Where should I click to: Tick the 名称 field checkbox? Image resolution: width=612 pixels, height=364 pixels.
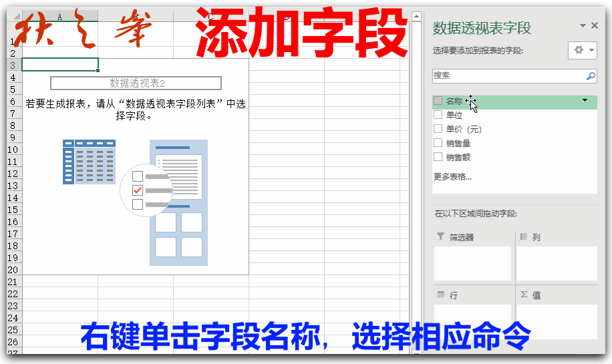(x=438, y=101)
